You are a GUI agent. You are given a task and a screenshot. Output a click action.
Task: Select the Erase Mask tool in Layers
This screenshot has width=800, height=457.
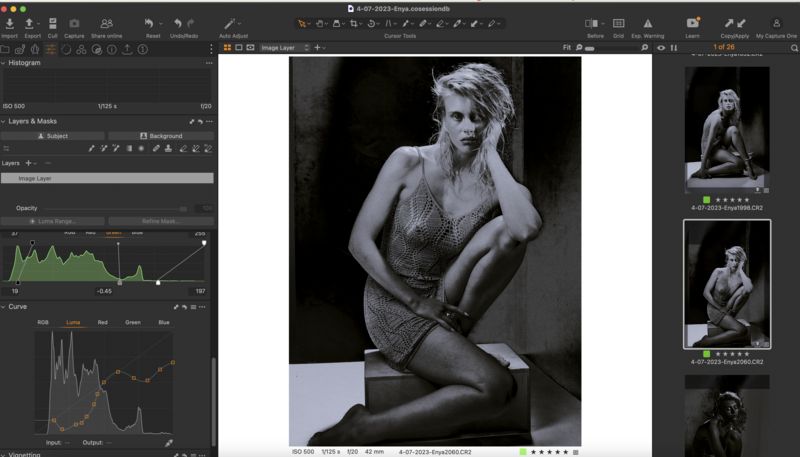tap(183, 148)
